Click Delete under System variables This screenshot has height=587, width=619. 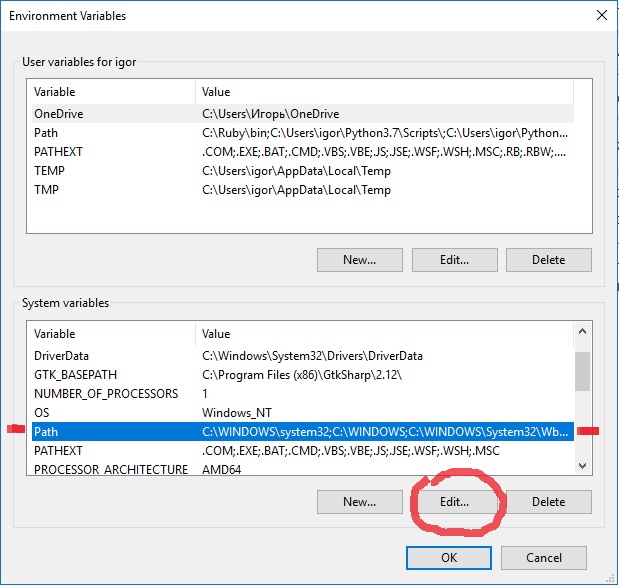548,502
